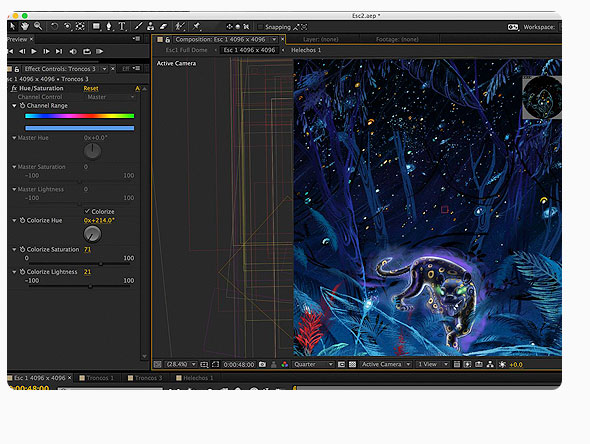Select the Puppet Pin tool
The width and height of the screenshot is (590, 444).
click(x=196, y=26)
